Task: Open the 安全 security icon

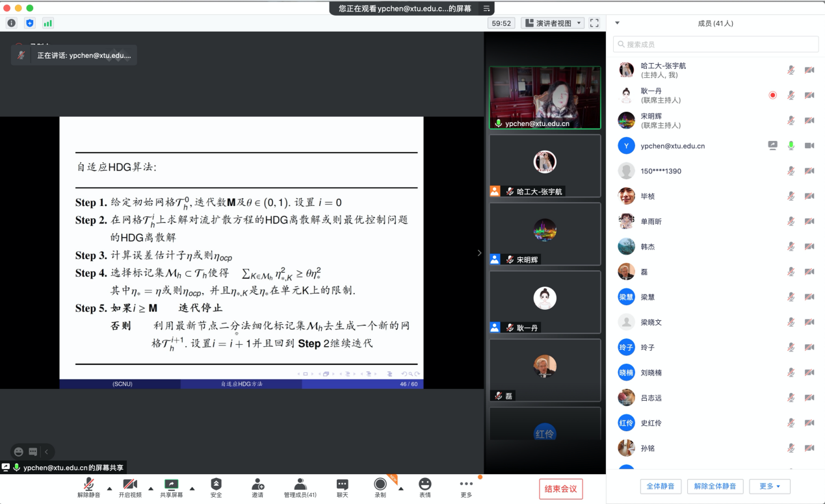Action: (216, 485)
